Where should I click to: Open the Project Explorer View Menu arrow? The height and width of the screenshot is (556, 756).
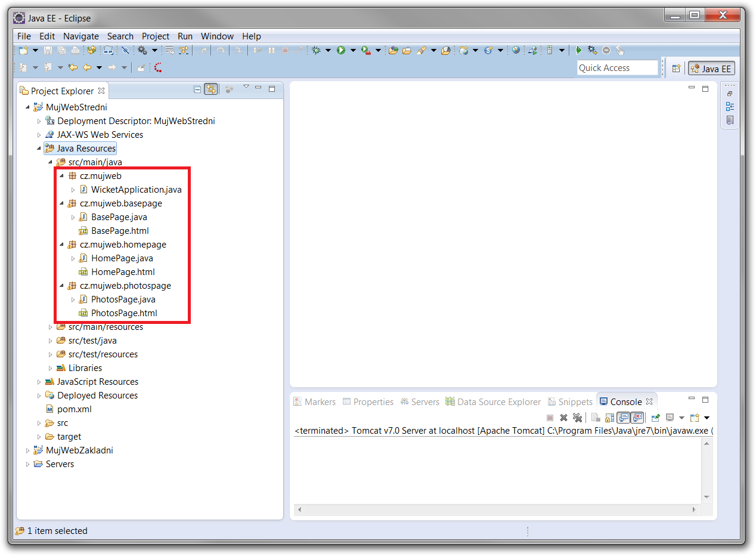tap(246, 88)
